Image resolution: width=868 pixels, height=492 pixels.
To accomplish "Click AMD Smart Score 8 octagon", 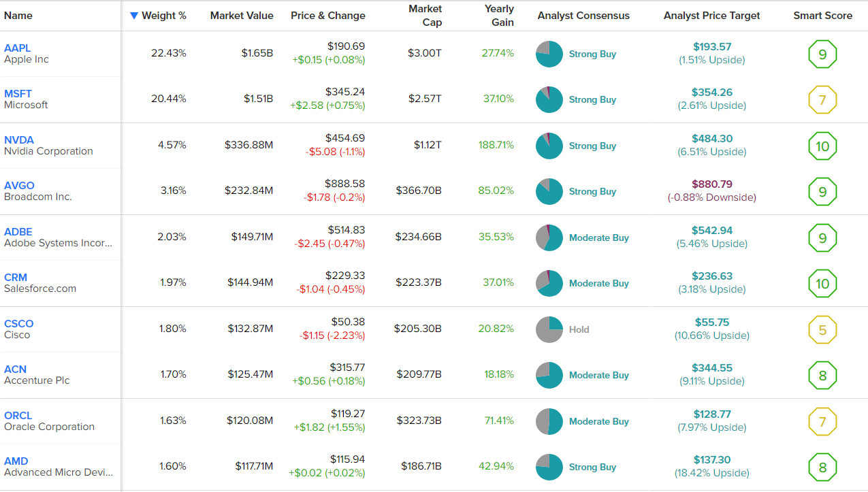I will click(x=822, y=468).
